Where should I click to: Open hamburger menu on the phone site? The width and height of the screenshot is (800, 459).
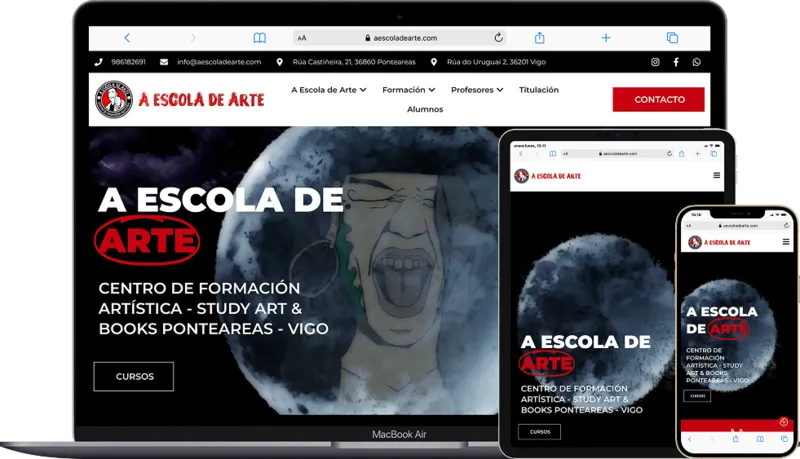coord(786,242)
